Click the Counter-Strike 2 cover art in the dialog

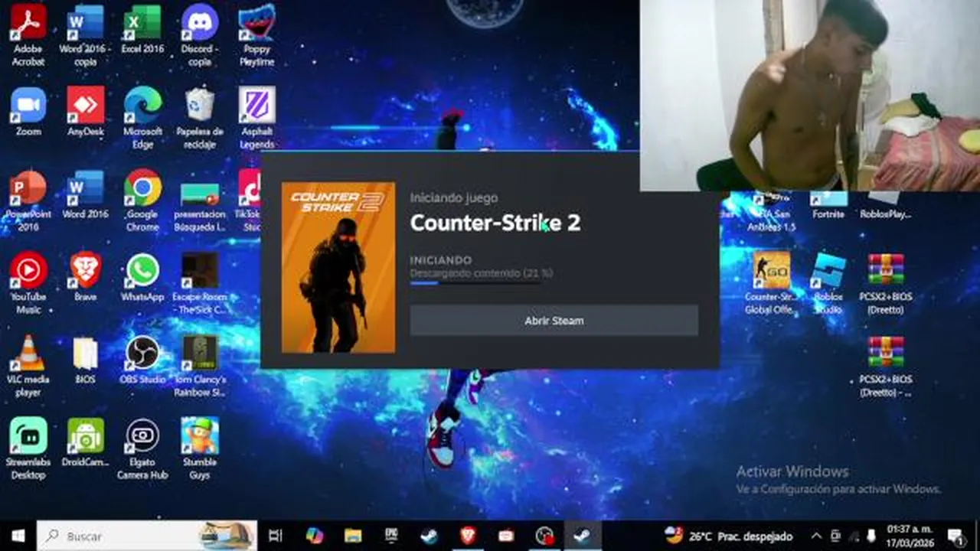pos(338,268)
